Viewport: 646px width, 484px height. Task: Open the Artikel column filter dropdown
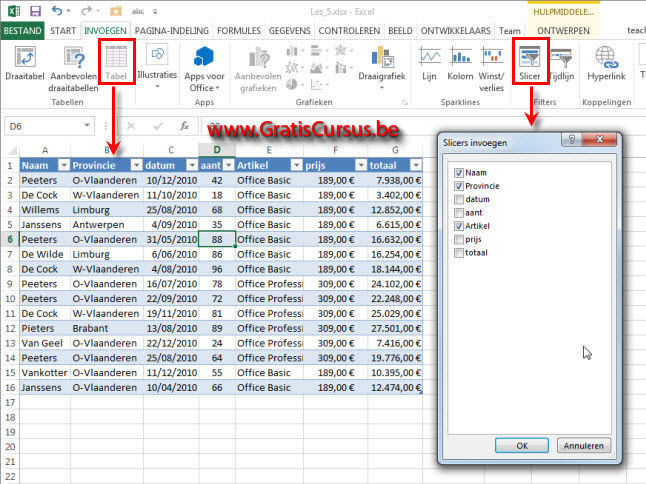tap(296, 165)
